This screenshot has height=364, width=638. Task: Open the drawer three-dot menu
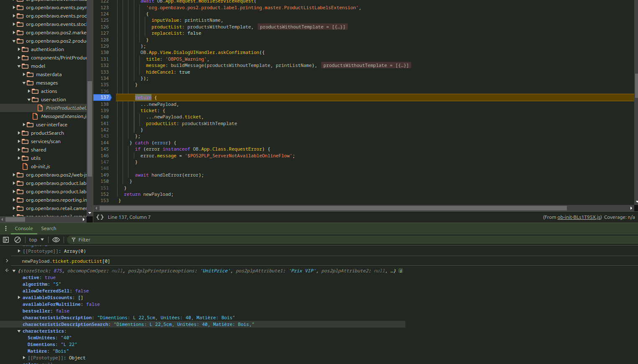point(6,228)
